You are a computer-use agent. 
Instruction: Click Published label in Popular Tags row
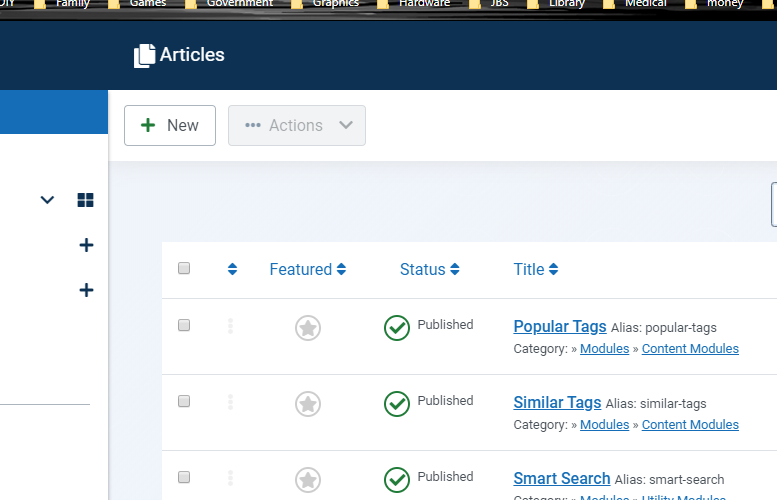pyautogui.click(x=445, y=325)
